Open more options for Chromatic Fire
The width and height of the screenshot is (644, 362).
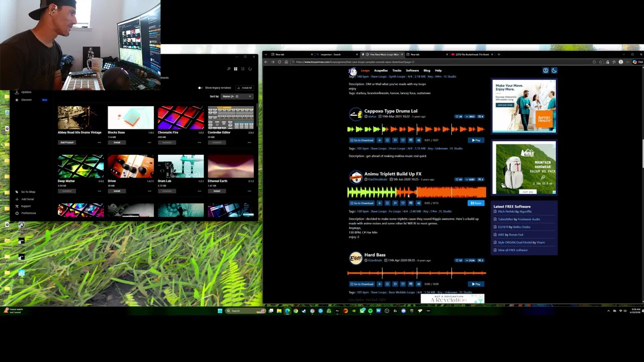[x=199, y=142]
